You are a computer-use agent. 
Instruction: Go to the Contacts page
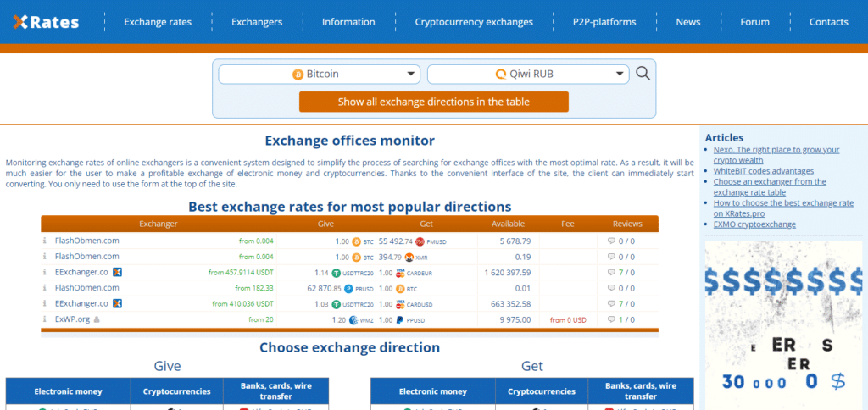829,22
